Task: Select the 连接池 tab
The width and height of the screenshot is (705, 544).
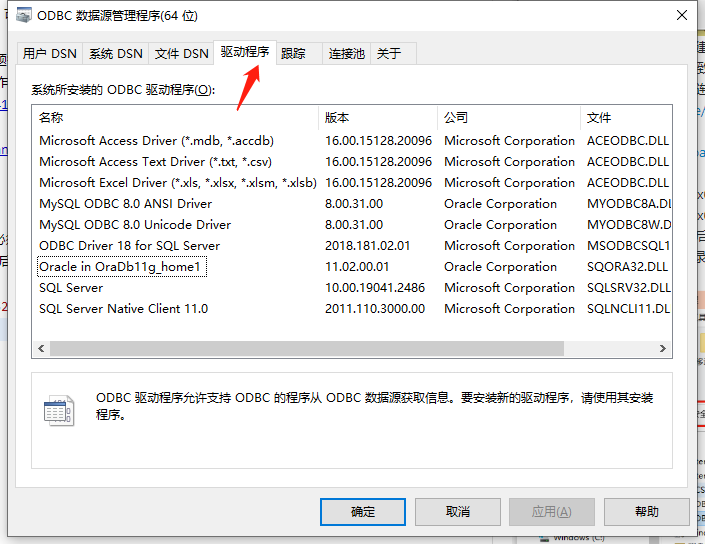Action: pyautogui.click(x=347, y=54)
